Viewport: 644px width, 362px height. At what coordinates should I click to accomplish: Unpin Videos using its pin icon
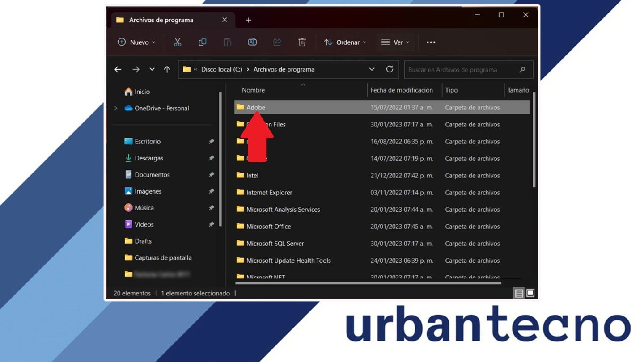211,224
